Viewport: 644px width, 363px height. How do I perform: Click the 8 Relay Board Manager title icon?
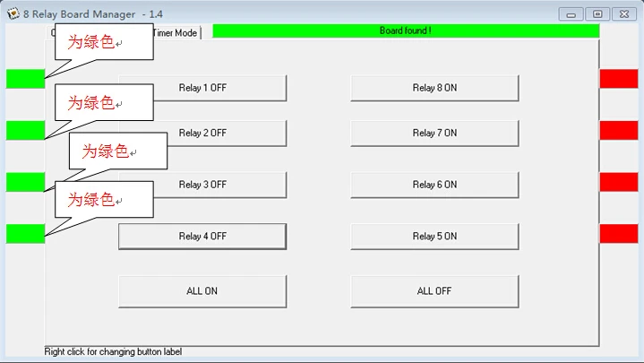13,13
